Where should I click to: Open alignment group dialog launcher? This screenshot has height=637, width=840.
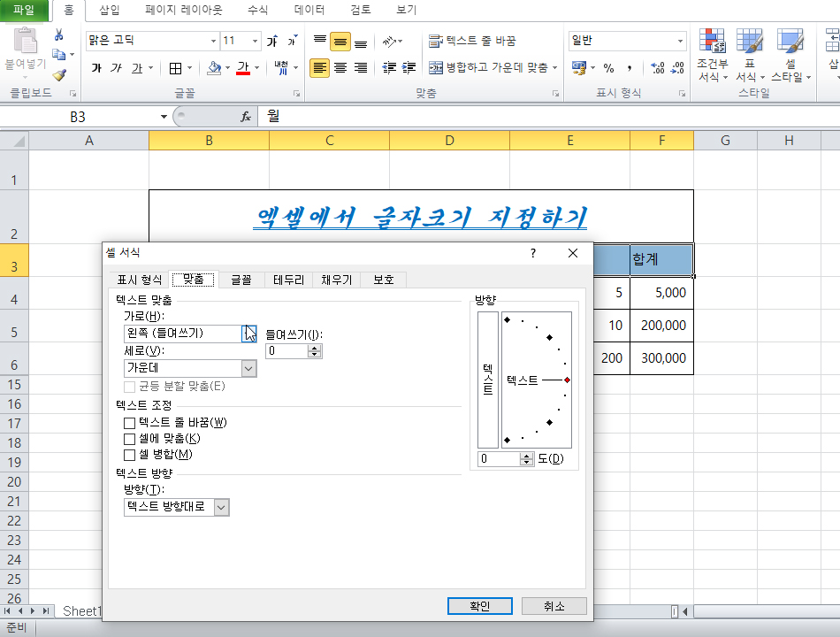click(555, 93)
